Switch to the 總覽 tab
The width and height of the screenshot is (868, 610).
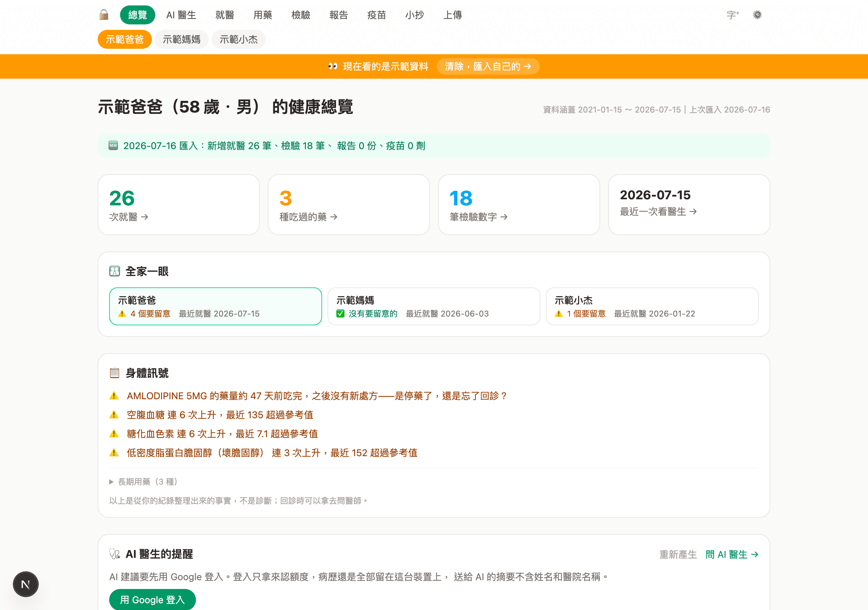[x=138, y=15]
